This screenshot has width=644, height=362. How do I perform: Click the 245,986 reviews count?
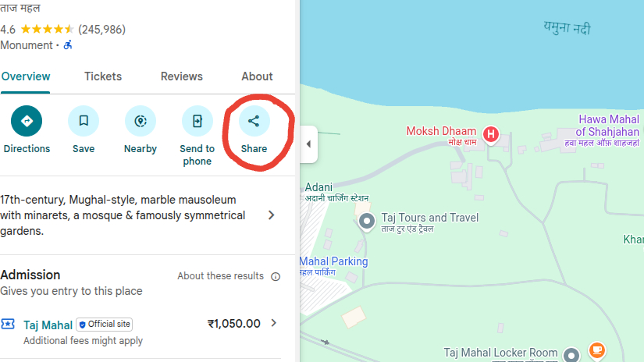[x=102, y=30]
